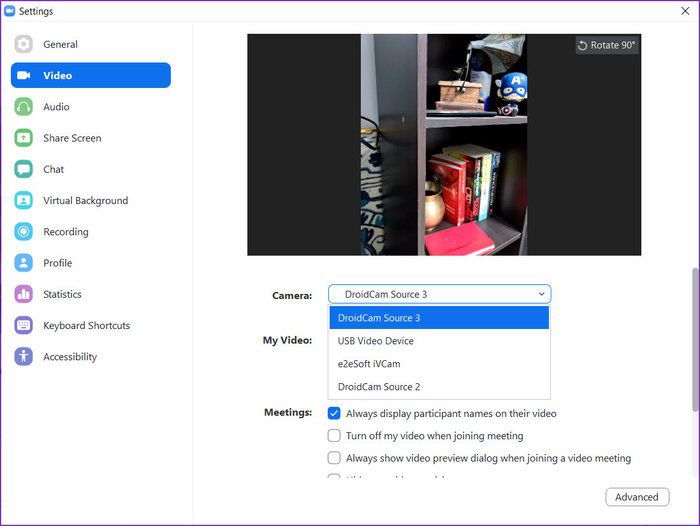This screenshot has width=700, height=526.
Task: Click the Chat bubble icon
Action: click(x=23, y=169)
